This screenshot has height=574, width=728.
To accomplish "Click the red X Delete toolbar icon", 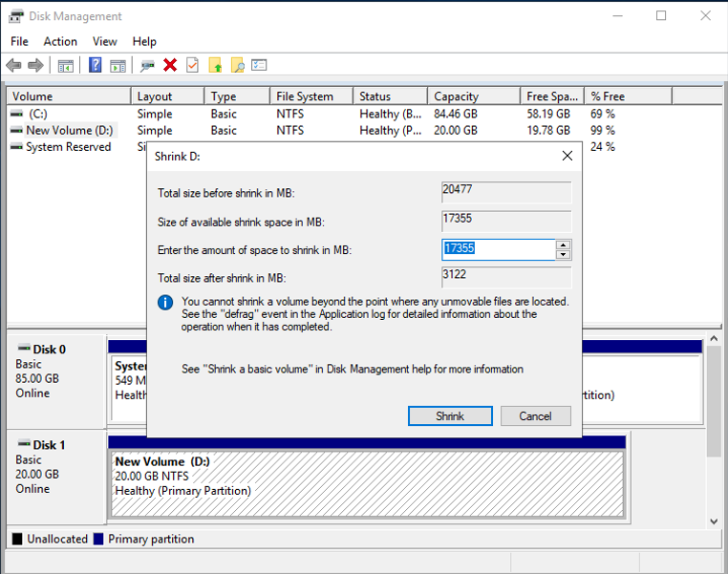I will pos(170,65).
